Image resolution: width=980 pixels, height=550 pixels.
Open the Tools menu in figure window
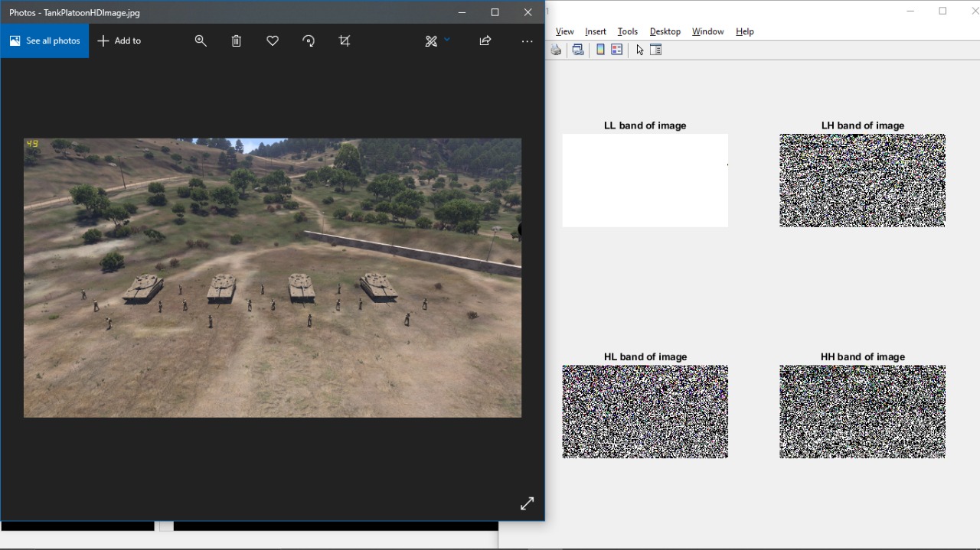[628, 31]
